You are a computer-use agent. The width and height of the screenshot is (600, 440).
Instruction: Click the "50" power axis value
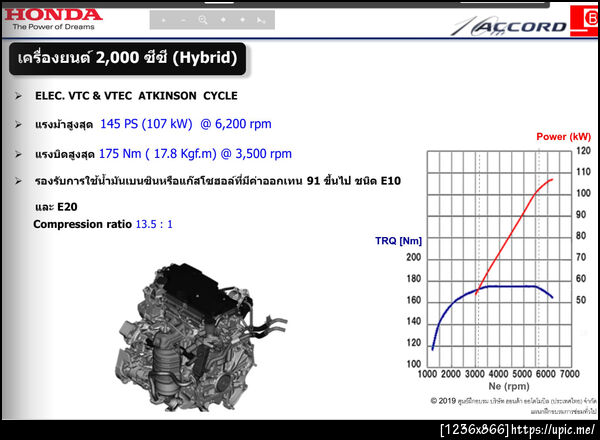(581, 300)
